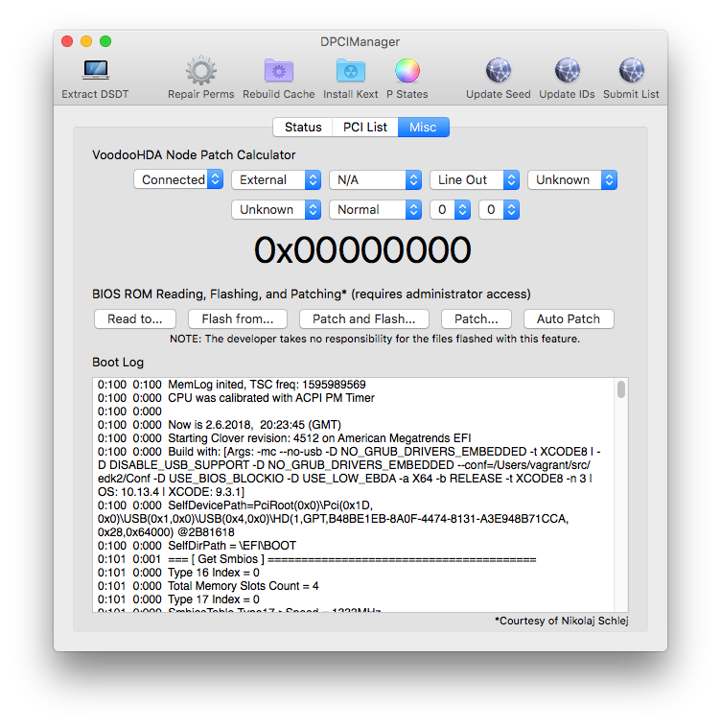Click the Type 17 Index log line
721x728 pixels.
pyautogui.click(x=178, y=599)
